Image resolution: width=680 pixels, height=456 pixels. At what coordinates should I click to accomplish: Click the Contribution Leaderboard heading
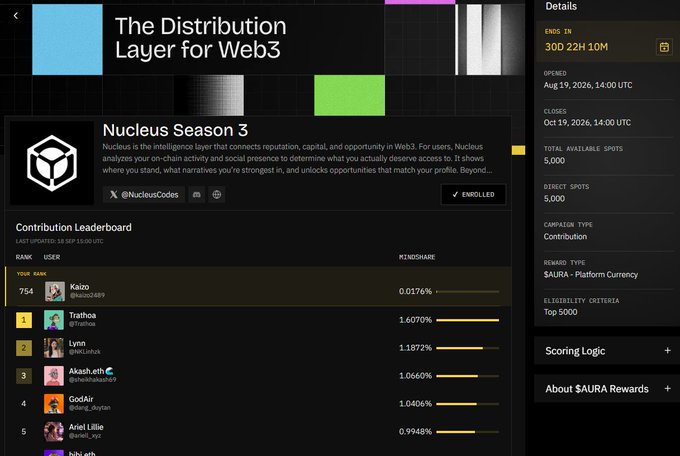(x=74, y=227)
